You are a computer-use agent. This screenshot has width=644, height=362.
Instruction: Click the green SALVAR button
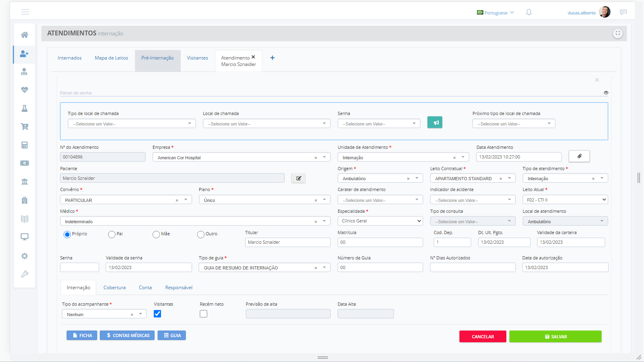[x=555, y=337]
